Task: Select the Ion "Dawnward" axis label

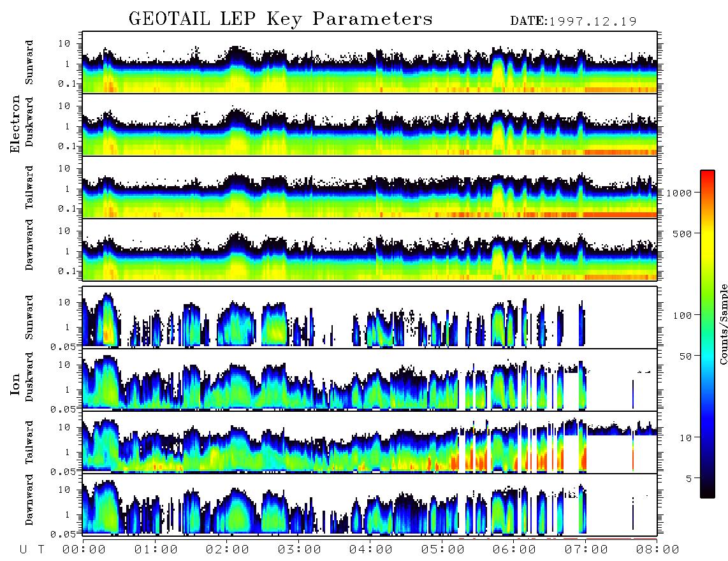Action: pyautogui.click(x=29, y=500)
